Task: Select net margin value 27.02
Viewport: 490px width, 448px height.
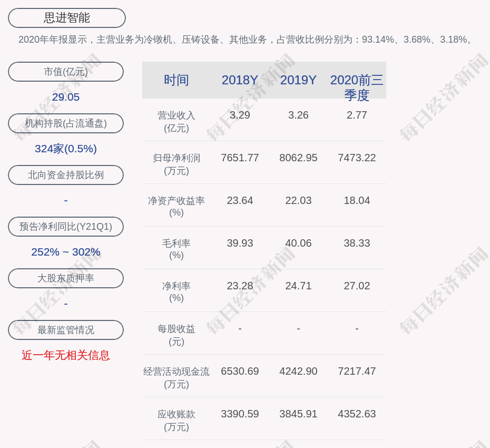Action: [357, 286]
